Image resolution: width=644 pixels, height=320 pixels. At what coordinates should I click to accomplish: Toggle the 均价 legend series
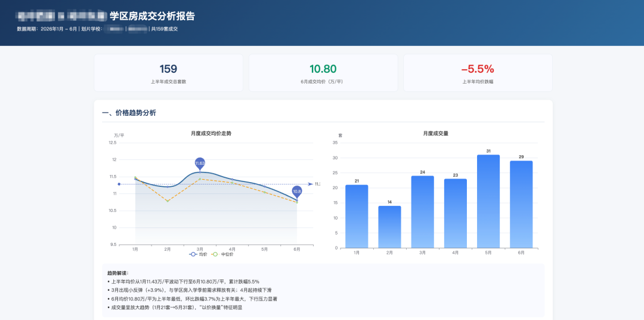click(199, 254)
